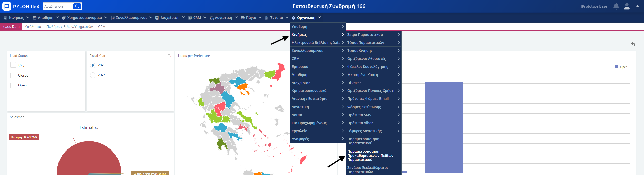Expand the Διαχείριση menu arrow
The width and height of the screenshot is (644, 175).
tap(183, 17)
